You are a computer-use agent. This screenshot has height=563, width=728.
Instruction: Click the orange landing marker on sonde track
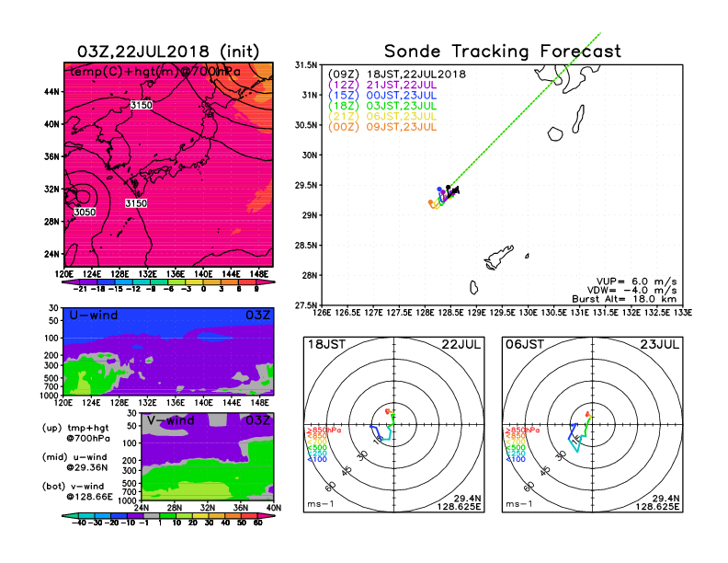[x=430, y=202]
